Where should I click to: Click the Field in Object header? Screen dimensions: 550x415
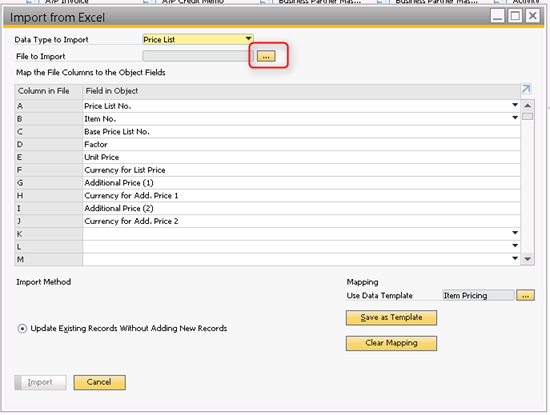pos(301,92)
